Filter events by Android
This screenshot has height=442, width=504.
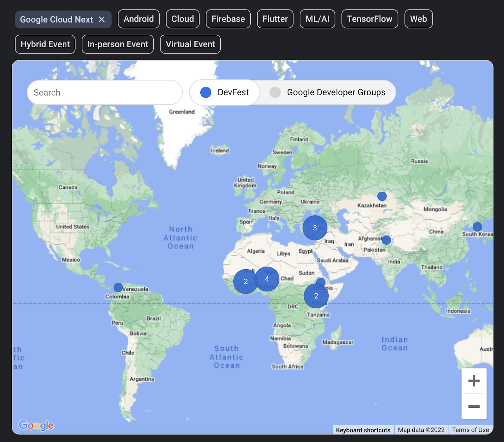coord(139,19)
